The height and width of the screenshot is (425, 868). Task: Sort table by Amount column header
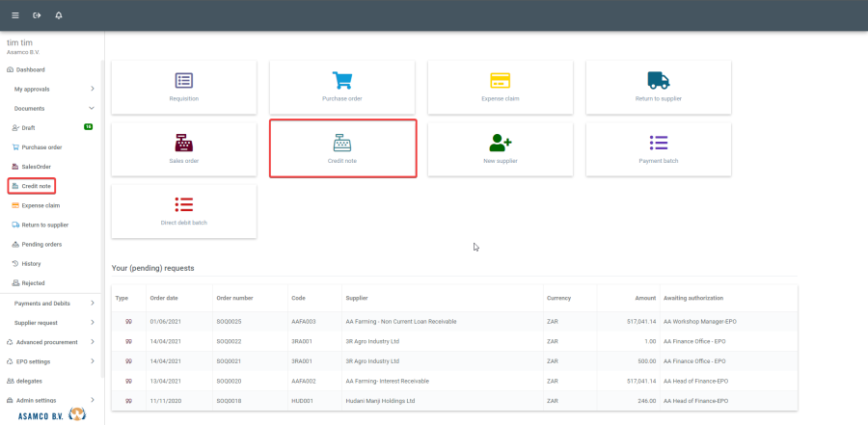645,298
